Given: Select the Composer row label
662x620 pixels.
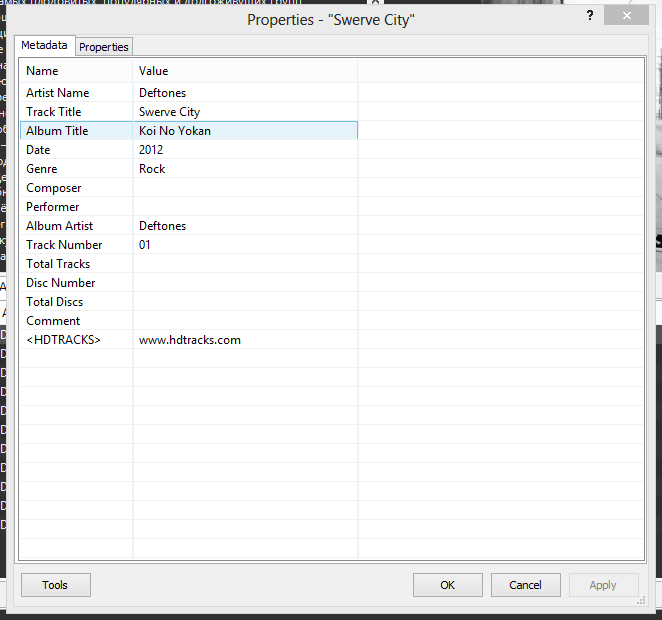Looking at the screenshot, I should coord(54,188).
